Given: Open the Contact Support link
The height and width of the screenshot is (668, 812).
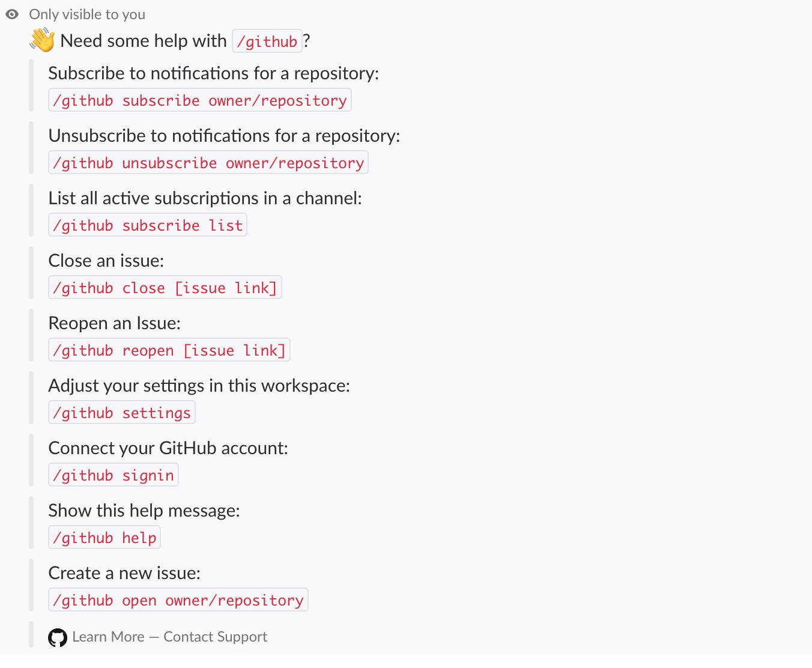Looking at the screenshot, I should (215, 637).
